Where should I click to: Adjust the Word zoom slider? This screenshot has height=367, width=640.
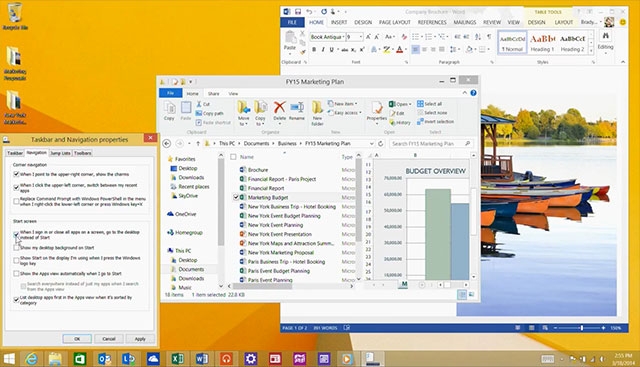(581, 328)
